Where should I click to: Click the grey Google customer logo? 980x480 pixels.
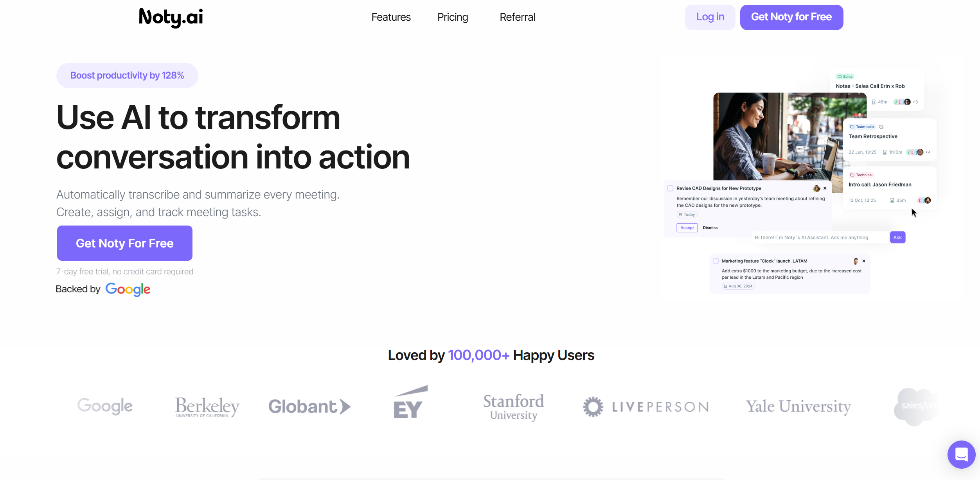point(105,406)
